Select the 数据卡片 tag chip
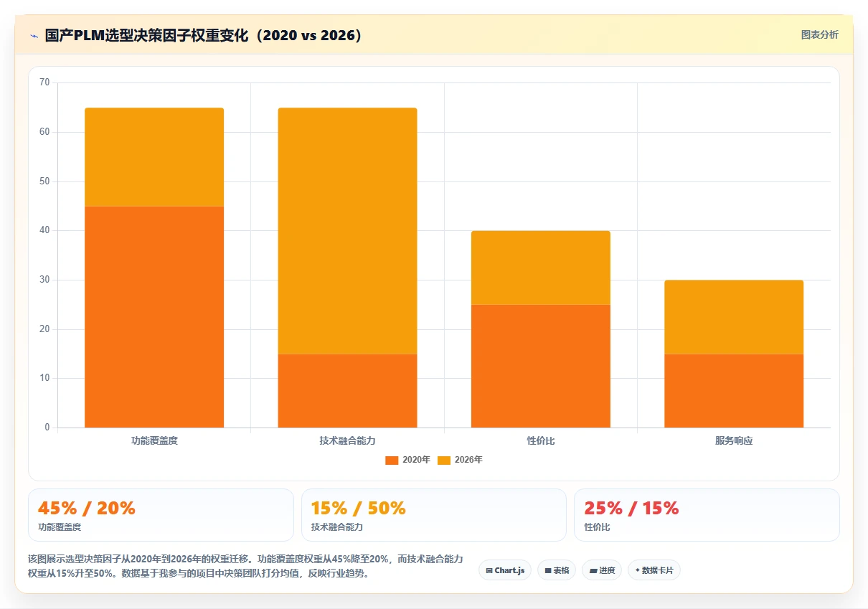 click(654, 570)
